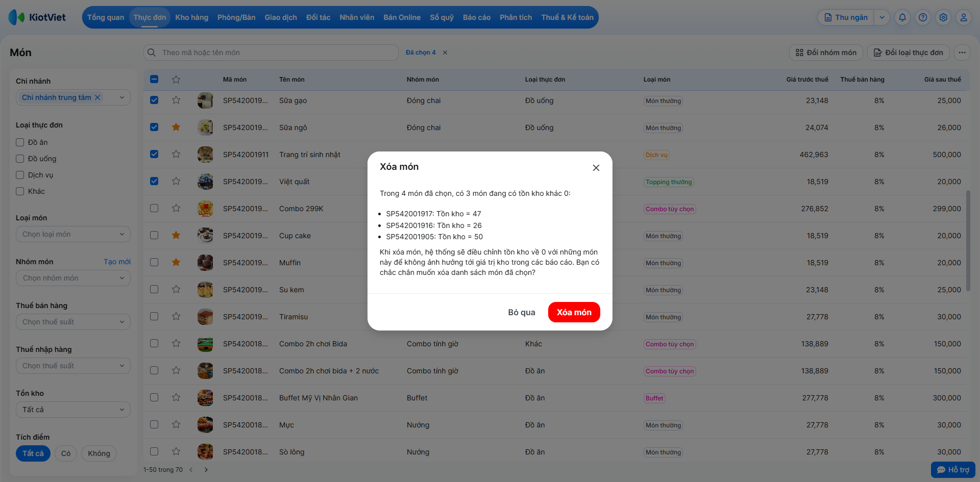Select 'Không' in the Tích điểm filter
The width and height of the screenshot is (980, 482).
pyautogui.click(x=99, y=453)
